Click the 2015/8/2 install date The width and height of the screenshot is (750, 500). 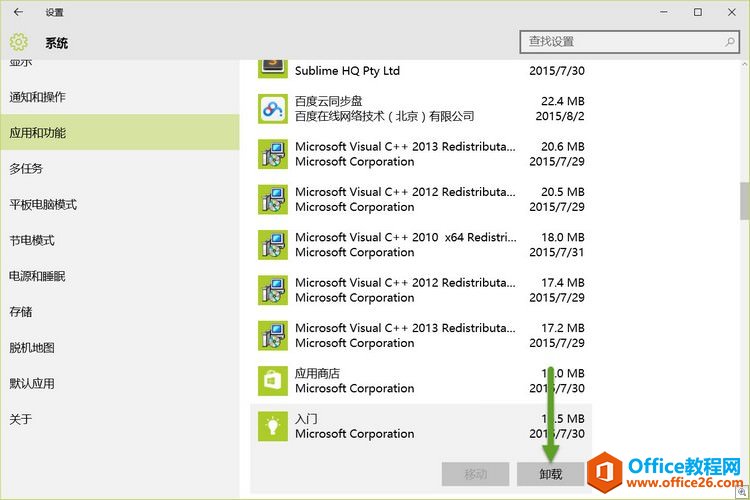click(560, 116)
